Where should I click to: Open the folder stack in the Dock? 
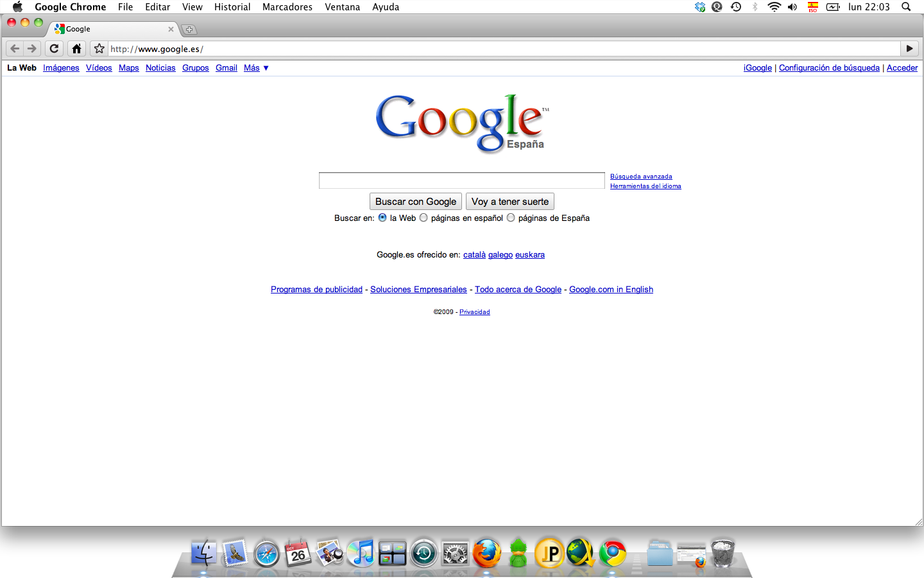[x=660, y=554]
